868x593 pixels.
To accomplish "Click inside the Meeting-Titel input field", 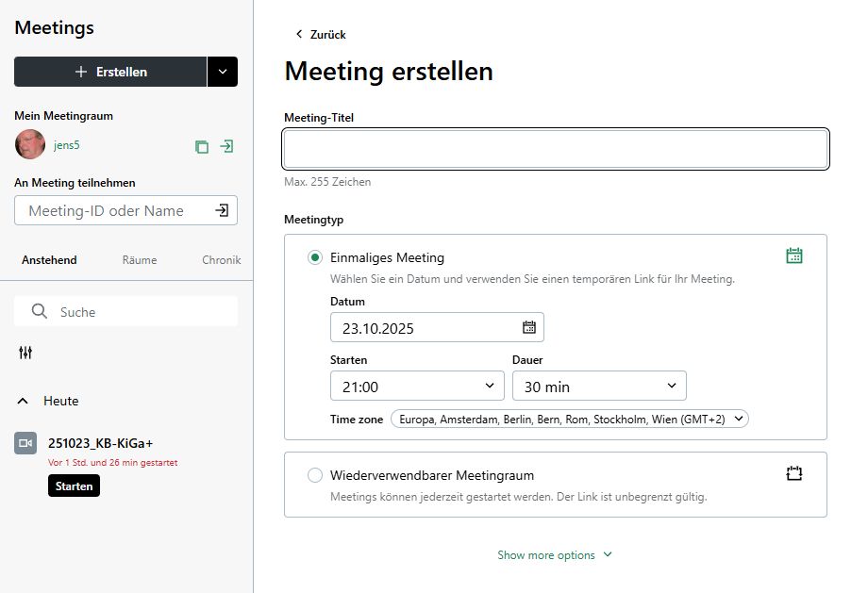I will click(555, 148).
